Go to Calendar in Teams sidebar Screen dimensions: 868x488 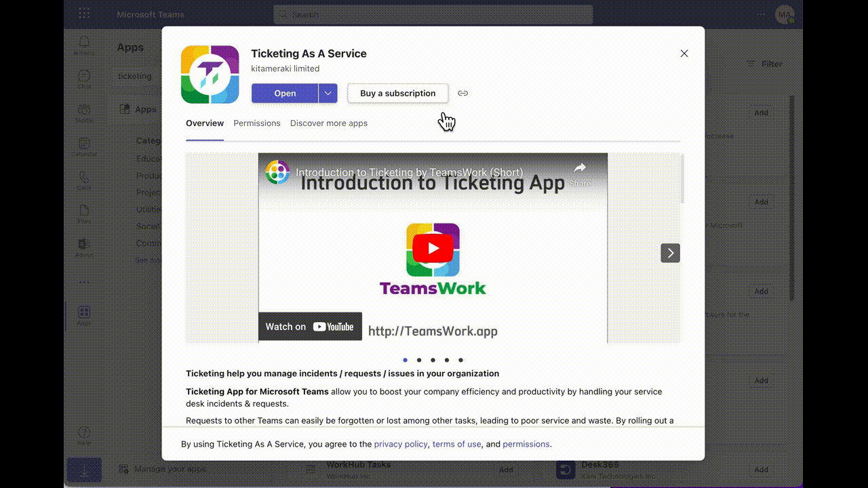pos(84,147)
